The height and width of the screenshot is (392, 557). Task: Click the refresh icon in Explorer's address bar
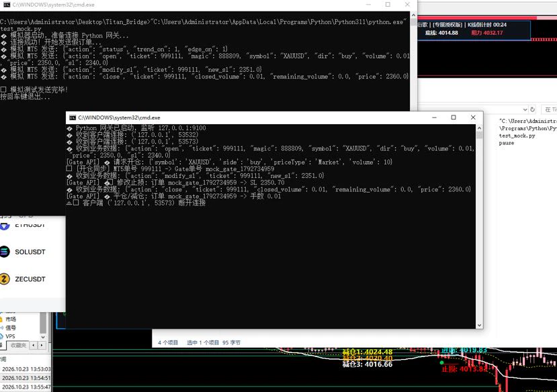click(532, 109)
